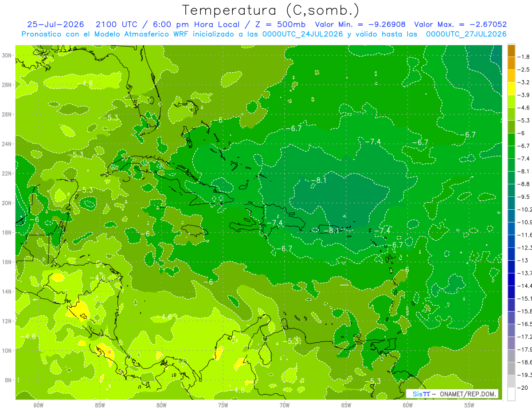Pick the gray legend swatch between -18.6 and -19.3

tap(511, 368)
